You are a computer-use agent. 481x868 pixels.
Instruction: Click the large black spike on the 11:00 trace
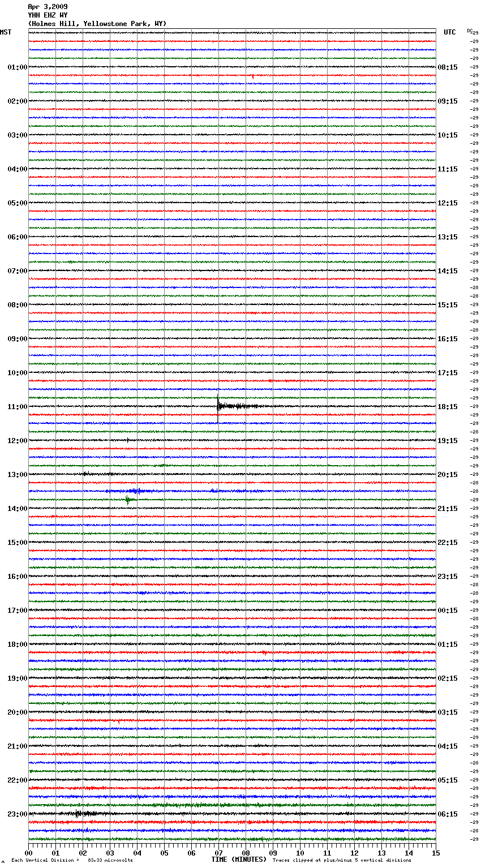218,406
